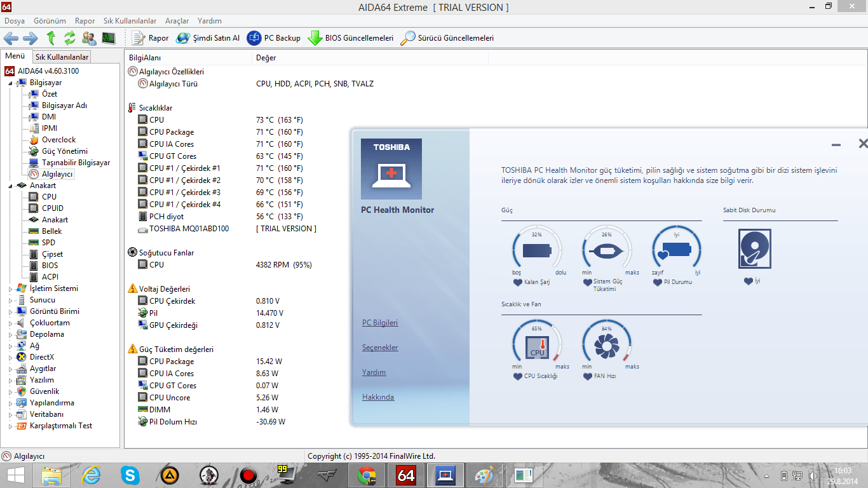Open the Dosya menu

[15, 21]
